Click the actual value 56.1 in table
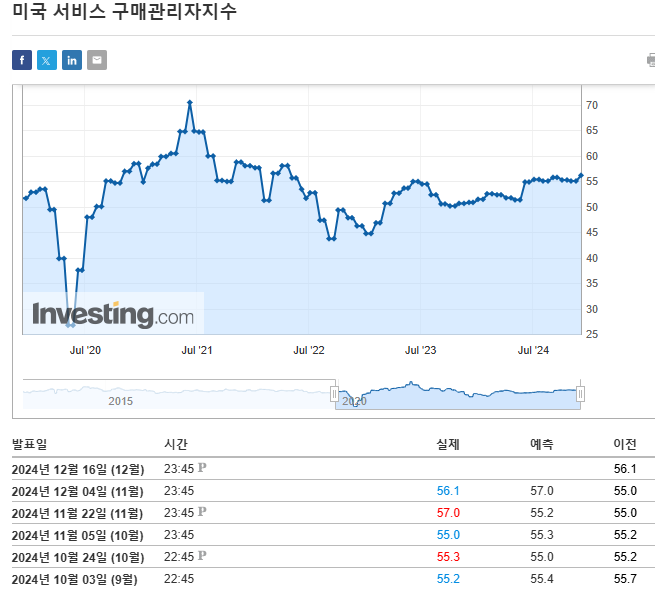655x596 pixels. pos(447,491)
